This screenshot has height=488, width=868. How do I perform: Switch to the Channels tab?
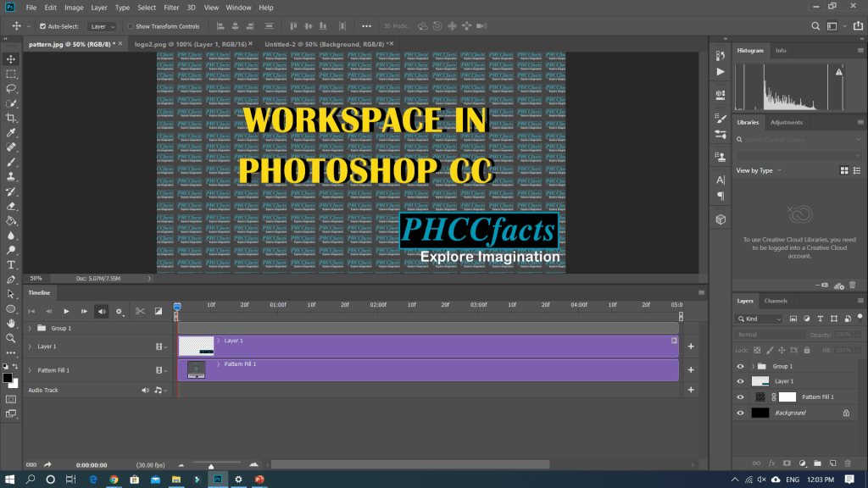[775, 301]
